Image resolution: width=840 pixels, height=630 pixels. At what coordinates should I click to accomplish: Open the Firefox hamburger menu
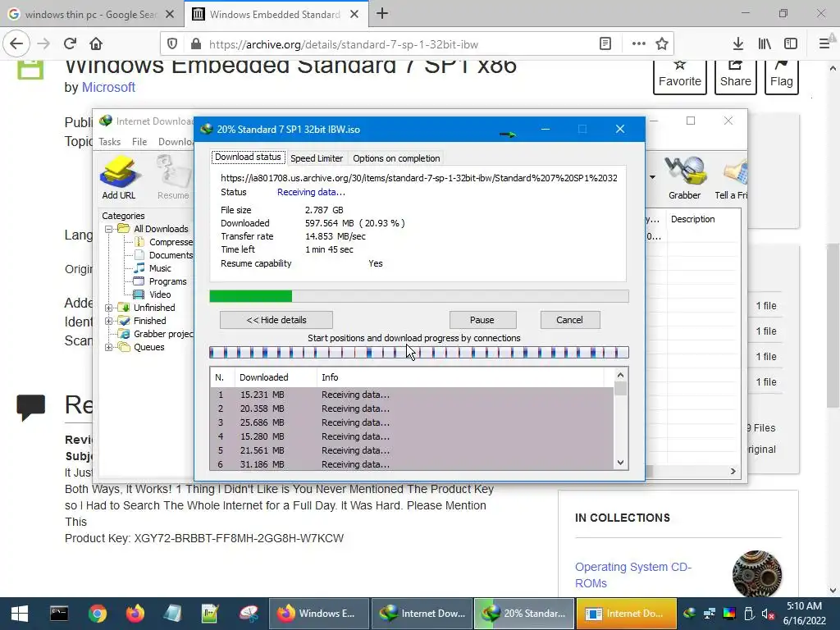coord(824,44)
